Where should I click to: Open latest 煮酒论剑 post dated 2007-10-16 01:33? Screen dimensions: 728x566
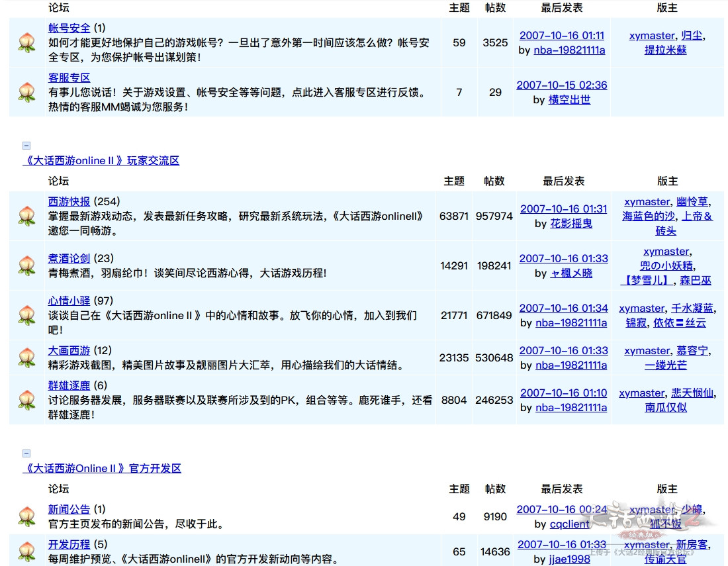(563, 258)
